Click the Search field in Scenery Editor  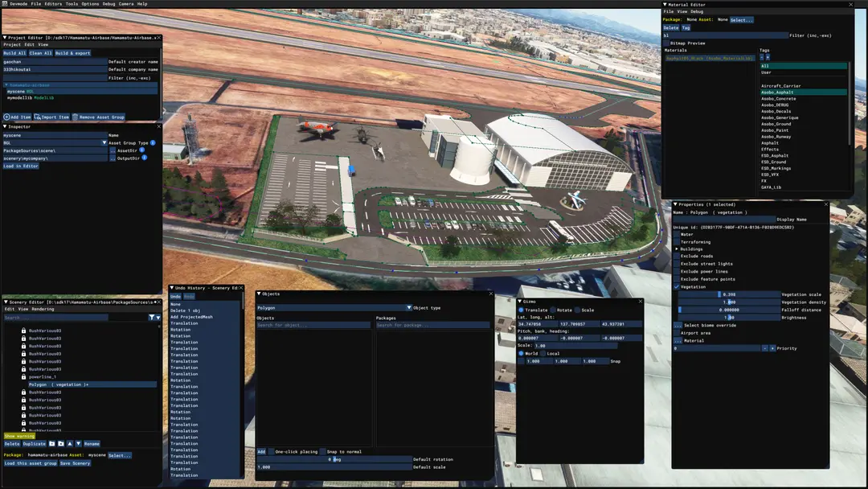[x=55, y=318]
